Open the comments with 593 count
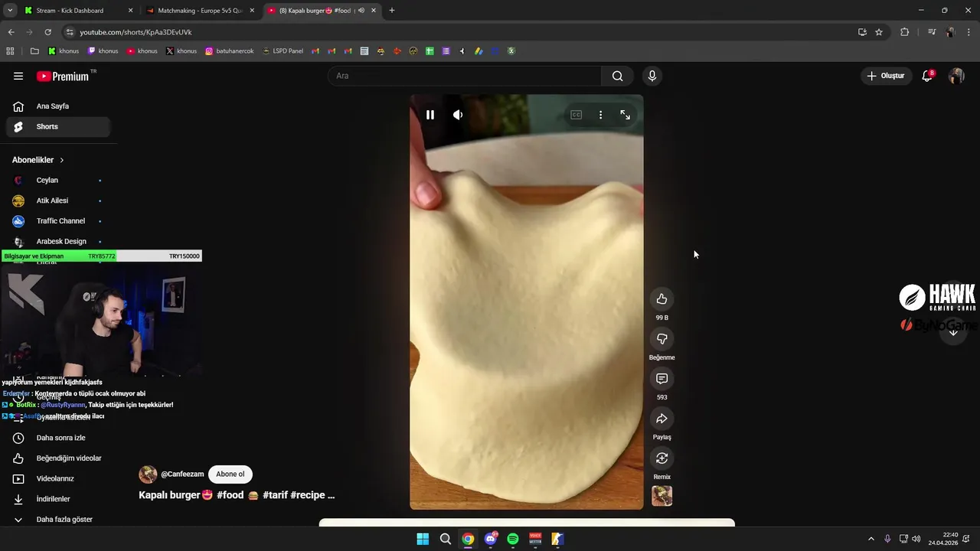This screenshot has width=980, height=551. click(x=661, y=379)
